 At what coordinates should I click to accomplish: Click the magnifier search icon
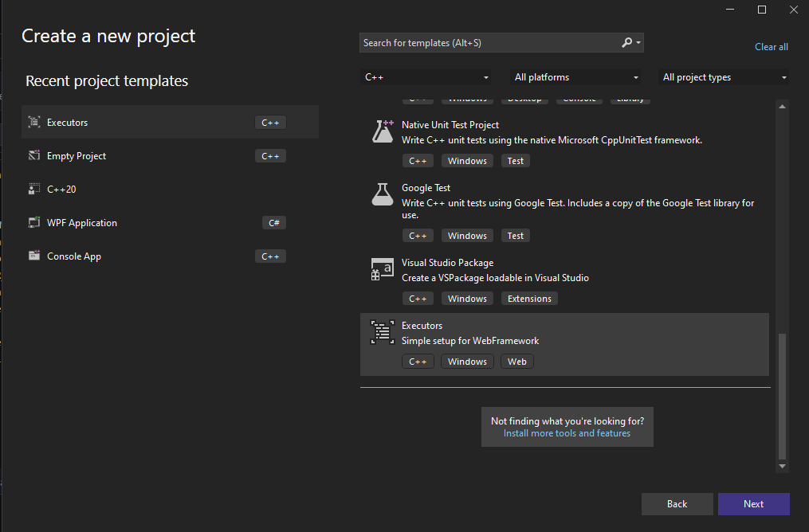tap(626, 42)
